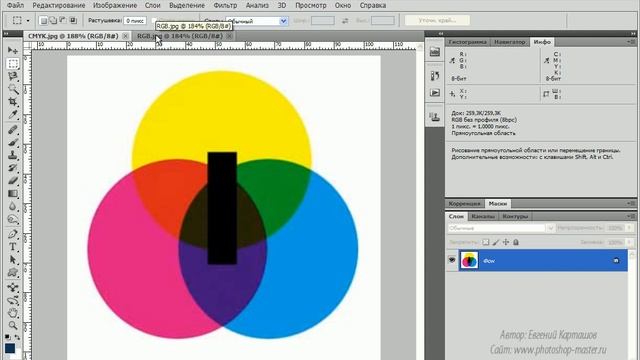
Task: Click the Фон layer thumbnail
Action: [x=469, y=260]
